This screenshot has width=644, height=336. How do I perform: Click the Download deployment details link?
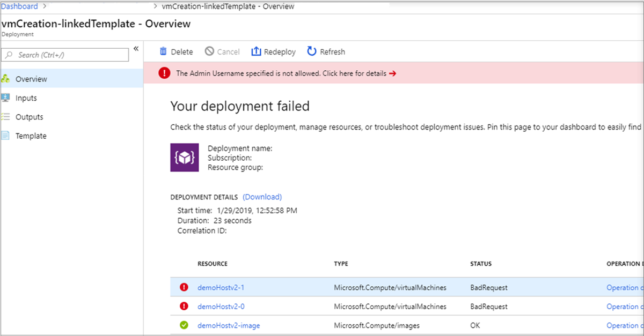point(262,197)
